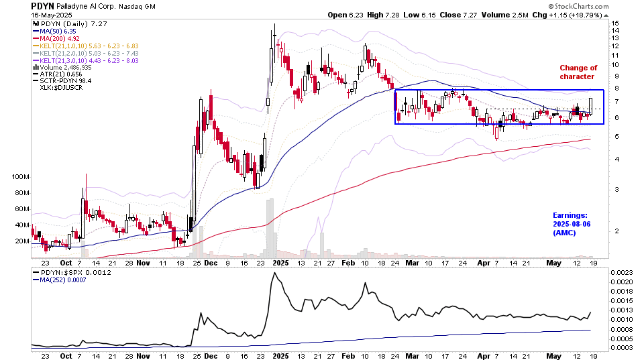Click the 100M volume axis label
This screenshot has height=362, width=644.
pos(21,177)
